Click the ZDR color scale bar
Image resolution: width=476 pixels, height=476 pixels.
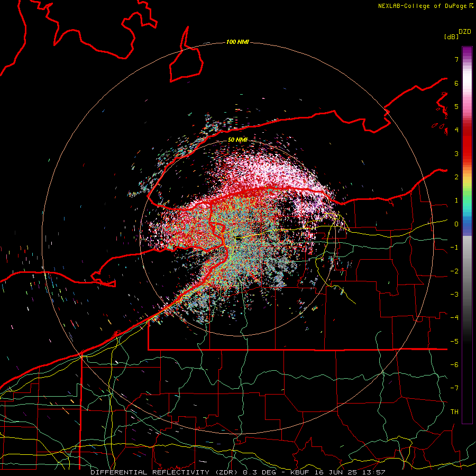[467, 235]
